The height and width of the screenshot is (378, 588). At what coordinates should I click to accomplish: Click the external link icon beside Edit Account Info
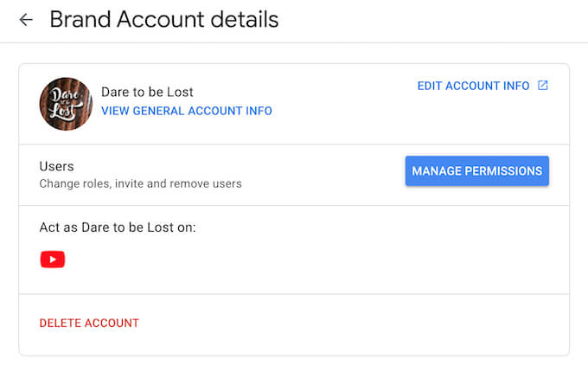pyautogui.click(x=543, y=86)
